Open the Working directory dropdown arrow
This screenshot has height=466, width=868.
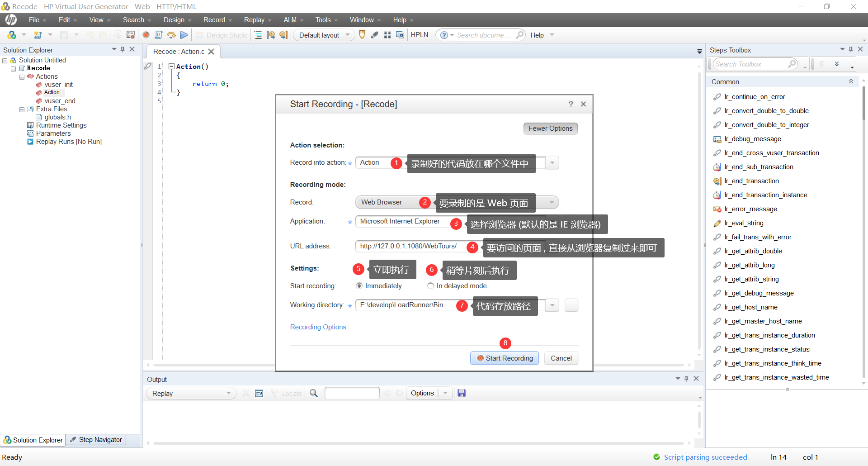[552, 305]
